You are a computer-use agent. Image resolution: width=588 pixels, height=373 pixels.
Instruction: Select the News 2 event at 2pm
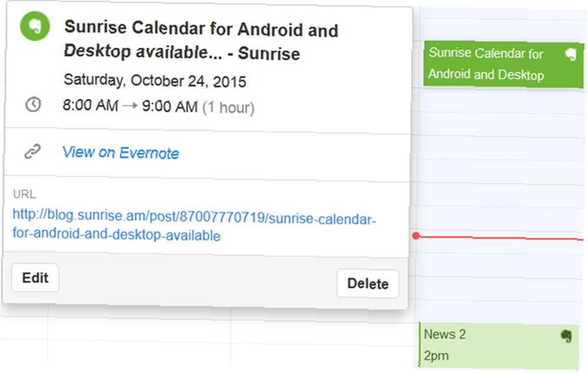499,345
